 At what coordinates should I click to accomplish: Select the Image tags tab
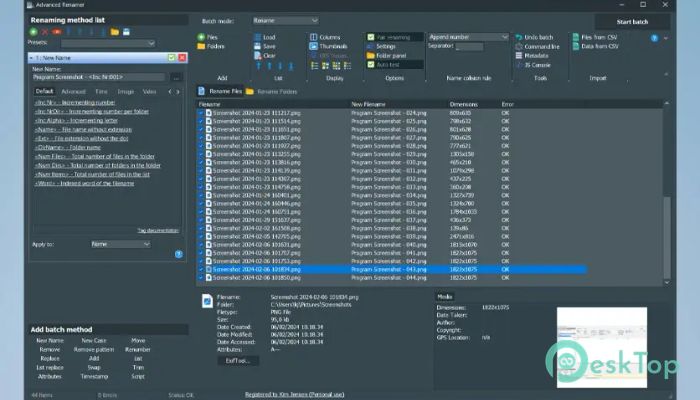click(125, 92)
